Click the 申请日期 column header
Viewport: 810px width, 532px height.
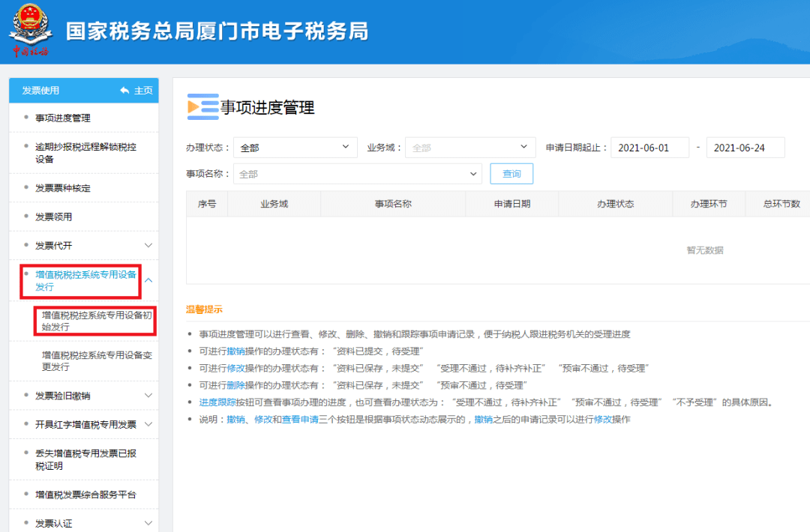[x=512, y=203]
